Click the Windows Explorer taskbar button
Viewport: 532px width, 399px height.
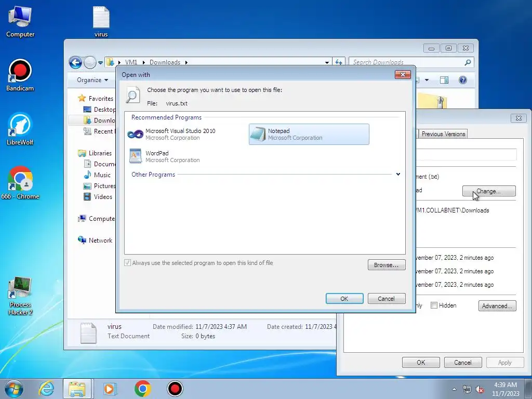click(77, 389)
